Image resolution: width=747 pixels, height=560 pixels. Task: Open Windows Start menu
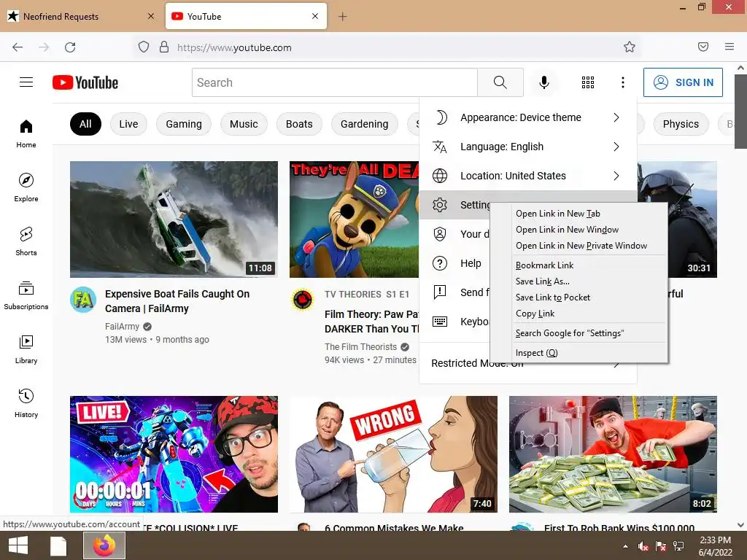point(18,545)
